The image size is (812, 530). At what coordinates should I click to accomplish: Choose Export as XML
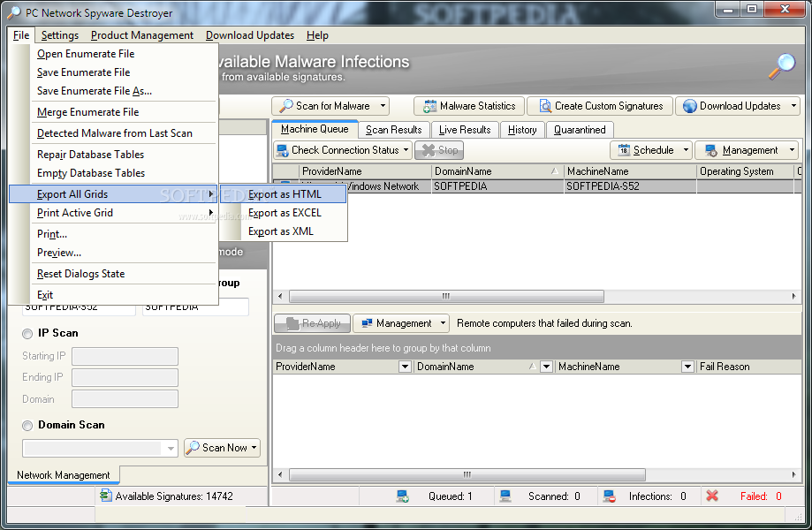tap(284, 231)
